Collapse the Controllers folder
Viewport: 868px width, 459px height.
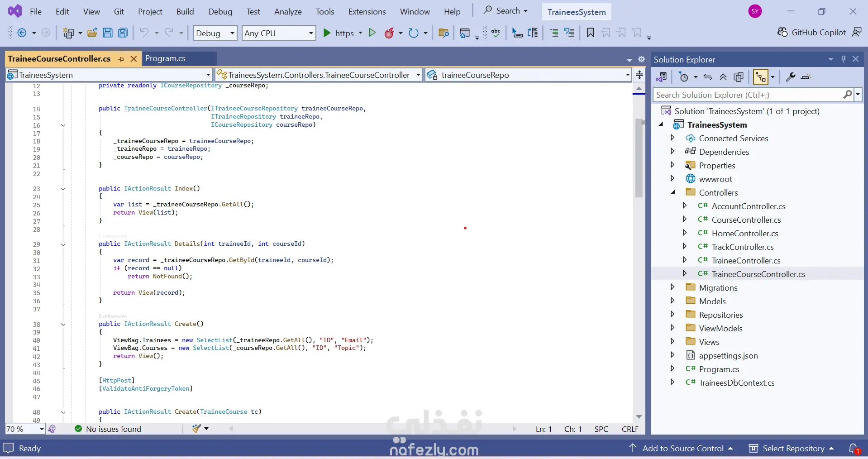point(673,192)
